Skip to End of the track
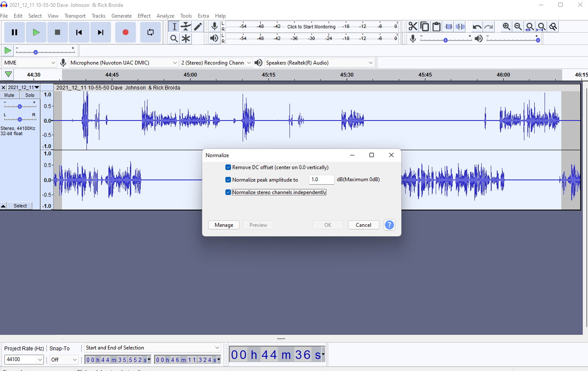 tap(101, 32)
